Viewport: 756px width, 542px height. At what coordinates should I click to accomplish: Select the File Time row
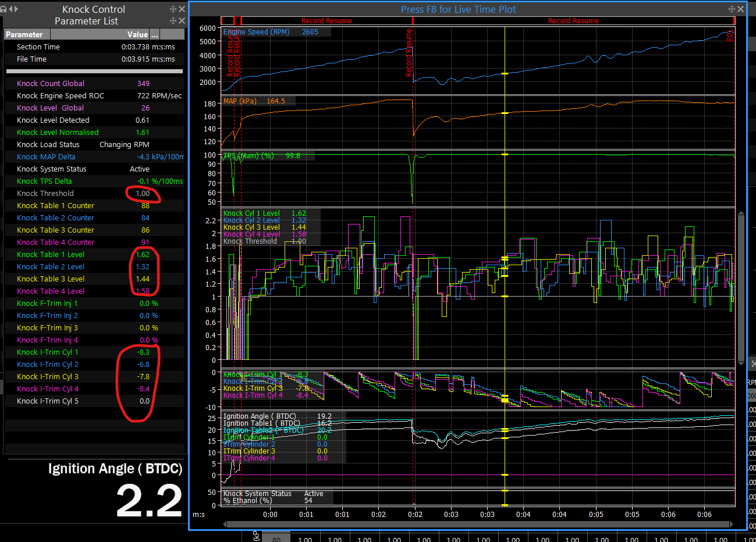point(94,59)
